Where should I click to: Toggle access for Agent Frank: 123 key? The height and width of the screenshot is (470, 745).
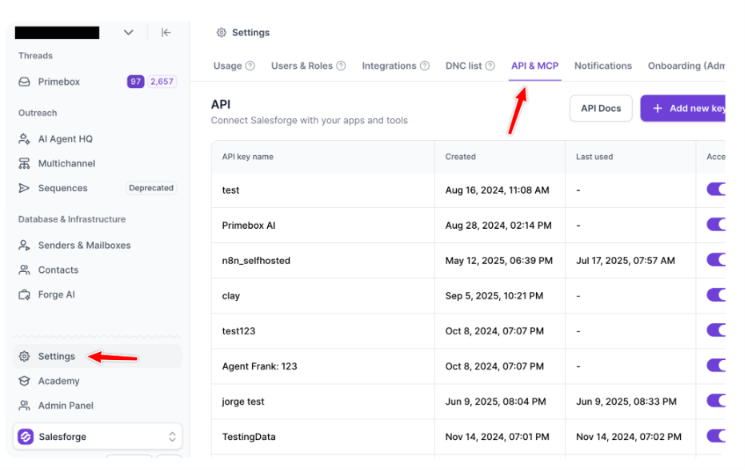pyautogui.click(x=716, y=365)
